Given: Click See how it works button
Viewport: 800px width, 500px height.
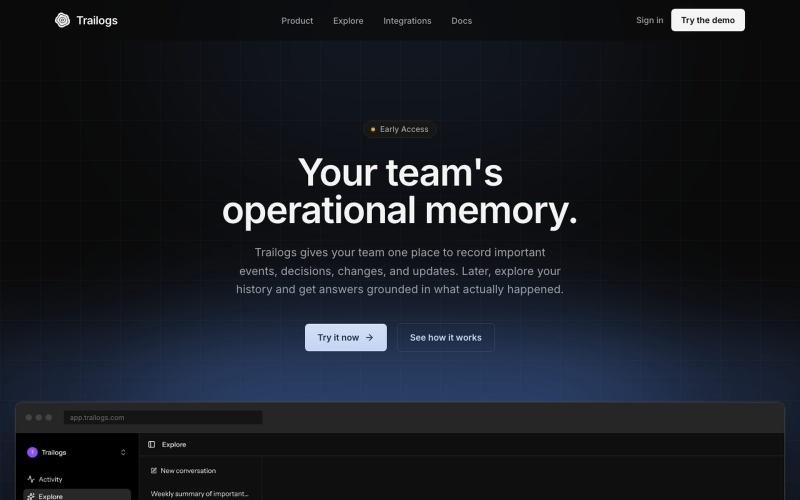Looking at the screenshot, I should (445, 337).
